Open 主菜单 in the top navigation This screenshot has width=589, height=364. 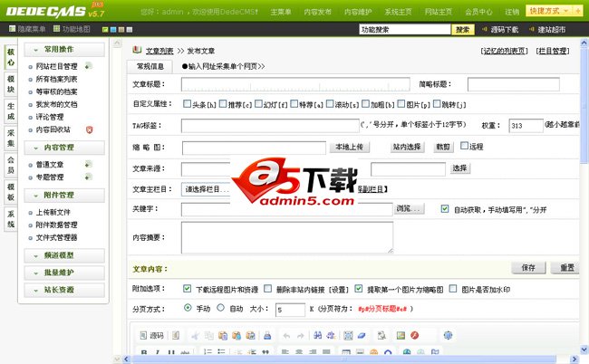pyautogui.click(x=281, y=12)
